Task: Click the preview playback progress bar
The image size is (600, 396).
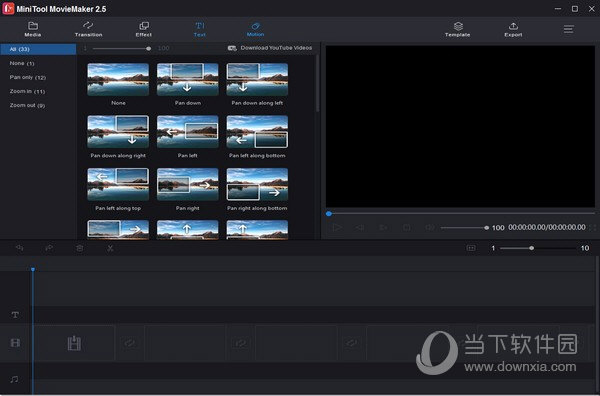Action: tap(461, 213)
